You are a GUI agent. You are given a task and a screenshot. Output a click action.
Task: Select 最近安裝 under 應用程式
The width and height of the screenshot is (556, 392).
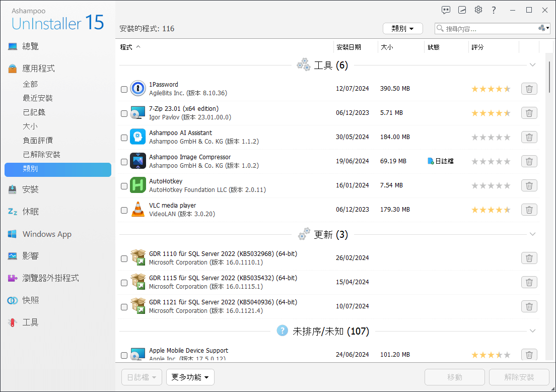coord(38,98)
